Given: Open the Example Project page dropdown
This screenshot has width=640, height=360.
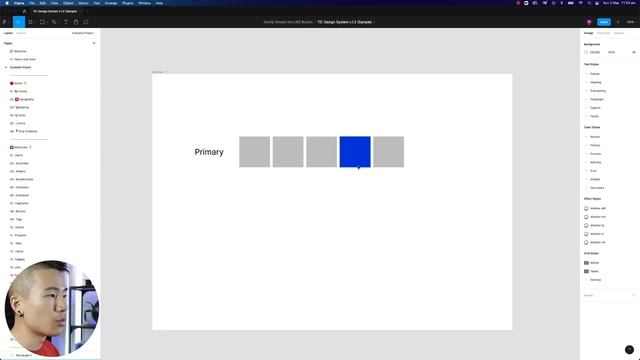Looking at the screenshot, I should point(83,33).
